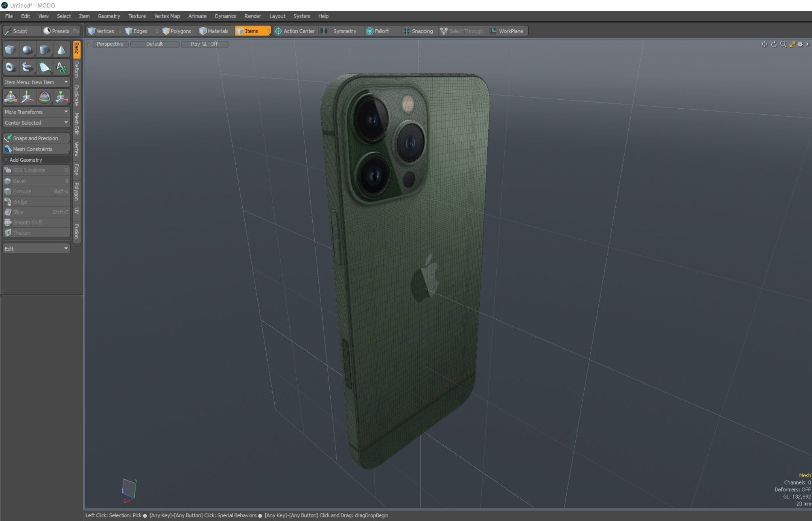Expand the More Transforms dropdown

[x=36, y=112]
